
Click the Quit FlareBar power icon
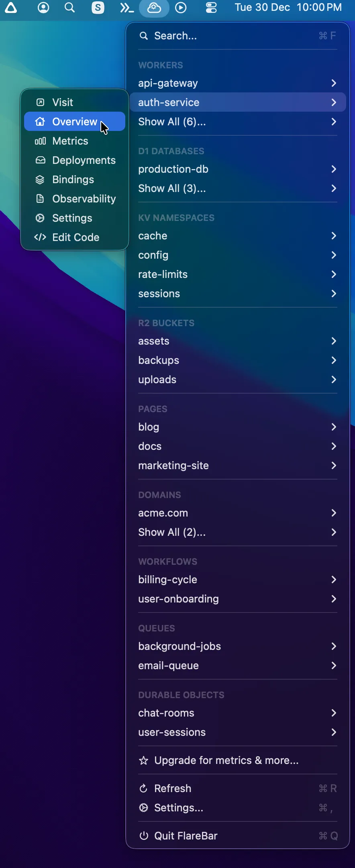143,836
